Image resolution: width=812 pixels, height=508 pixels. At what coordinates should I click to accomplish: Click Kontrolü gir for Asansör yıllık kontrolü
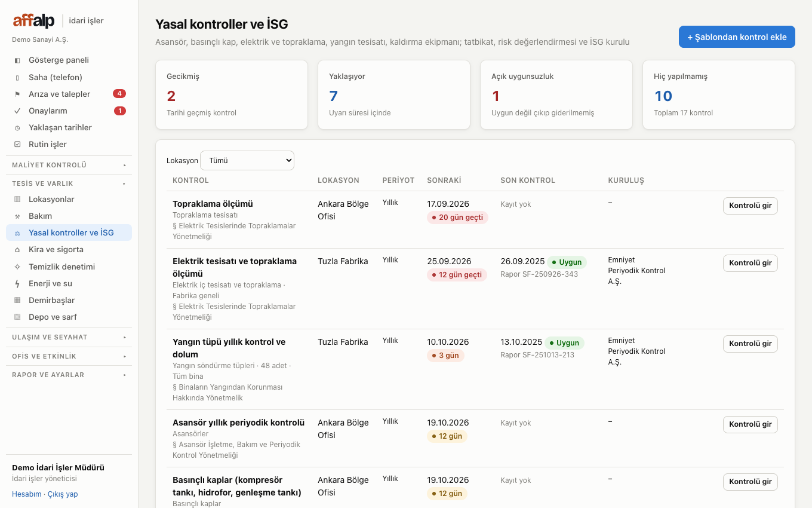(x=751, y=424)
